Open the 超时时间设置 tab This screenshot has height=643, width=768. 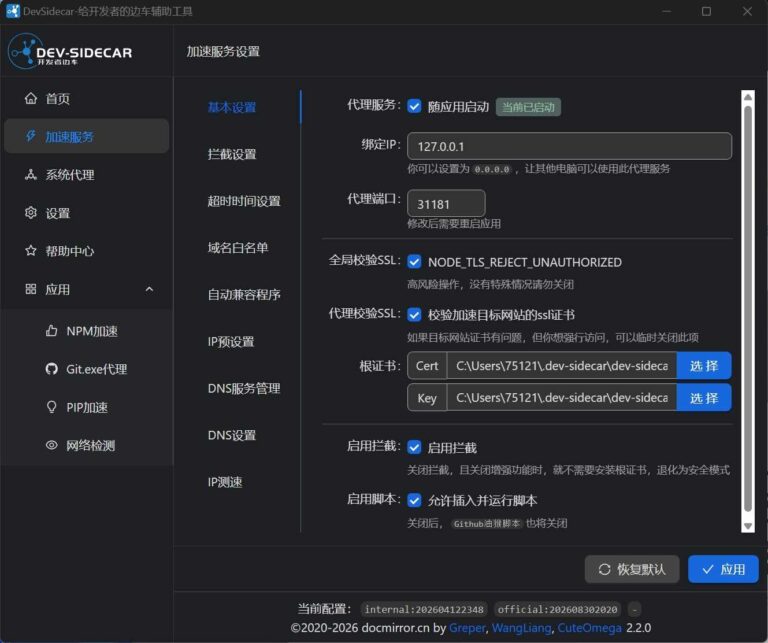(244, 201)
